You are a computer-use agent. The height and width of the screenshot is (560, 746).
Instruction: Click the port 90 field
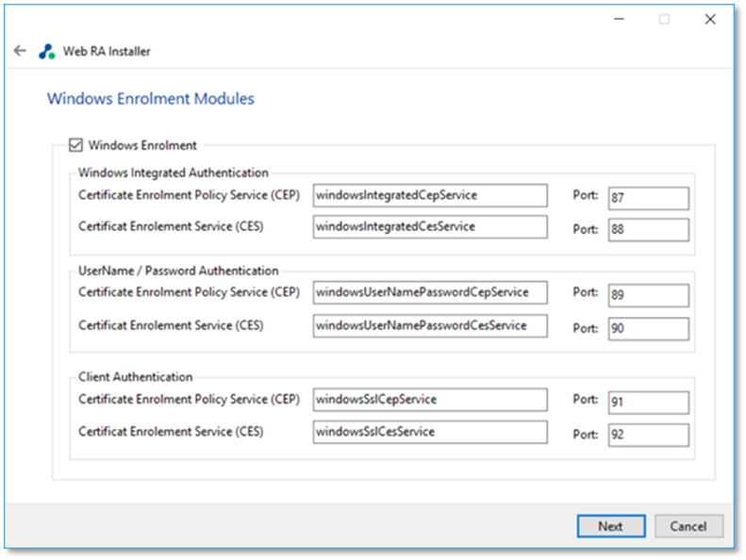(x=649, y=329)
